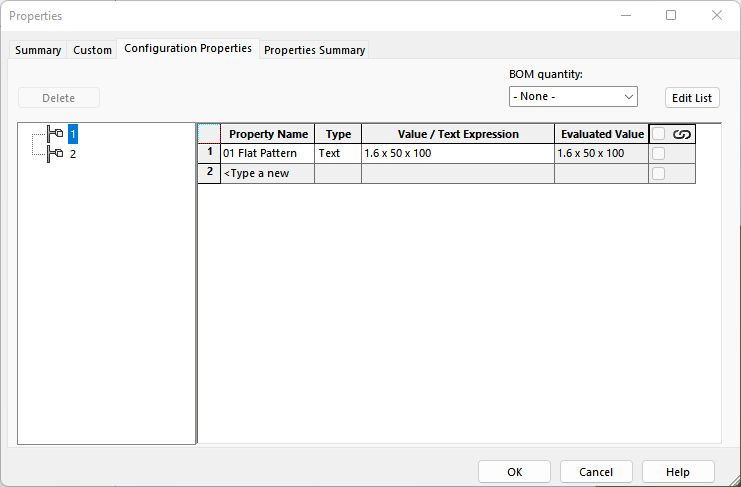Select configuration 2 in the tree

(73, 154)
